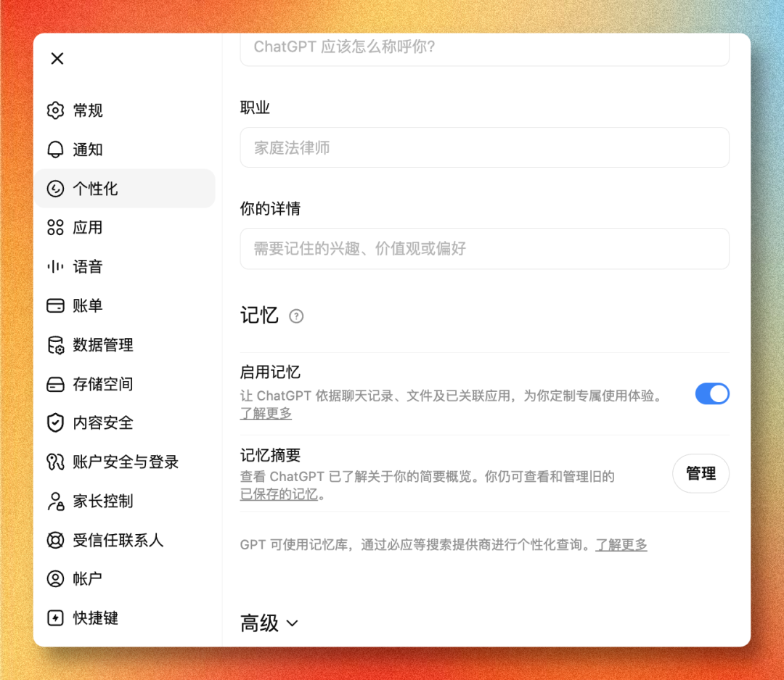Screen dimensions: 784x680
Task: Open the 通知 settings section
Action: point(125,149)
